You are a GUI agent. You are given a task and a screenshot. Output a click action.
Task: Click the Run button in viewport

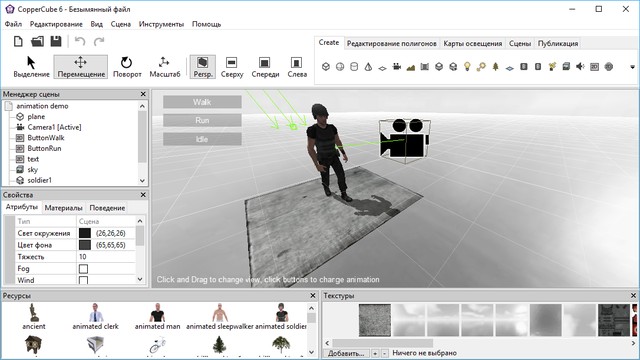[202, 120]
